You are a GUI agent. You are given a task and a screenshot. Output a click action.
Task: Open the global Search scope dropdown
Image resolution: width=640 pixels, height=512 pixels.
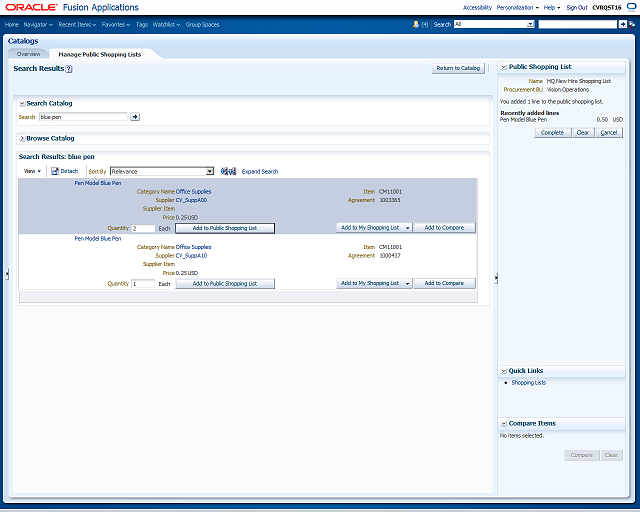tap(530, 24)
